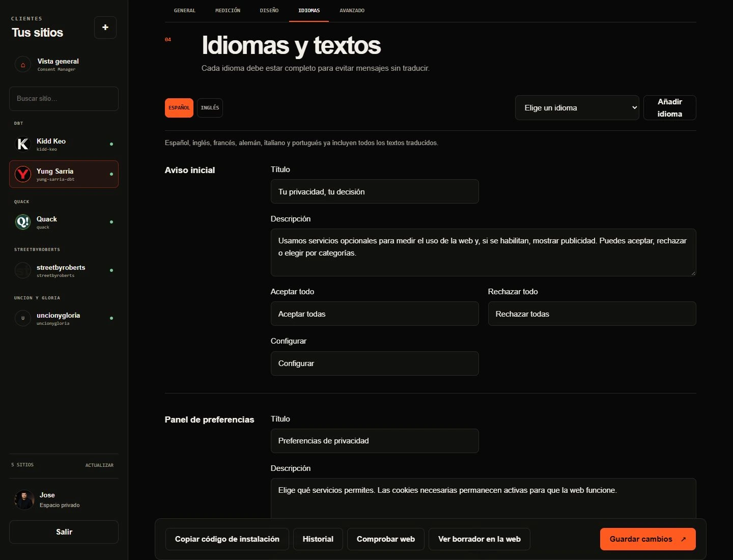Select the Kidd Keo K logo
Image resolution: width=733 pixels, height=560 pixels.
click(x=23, y=145)
